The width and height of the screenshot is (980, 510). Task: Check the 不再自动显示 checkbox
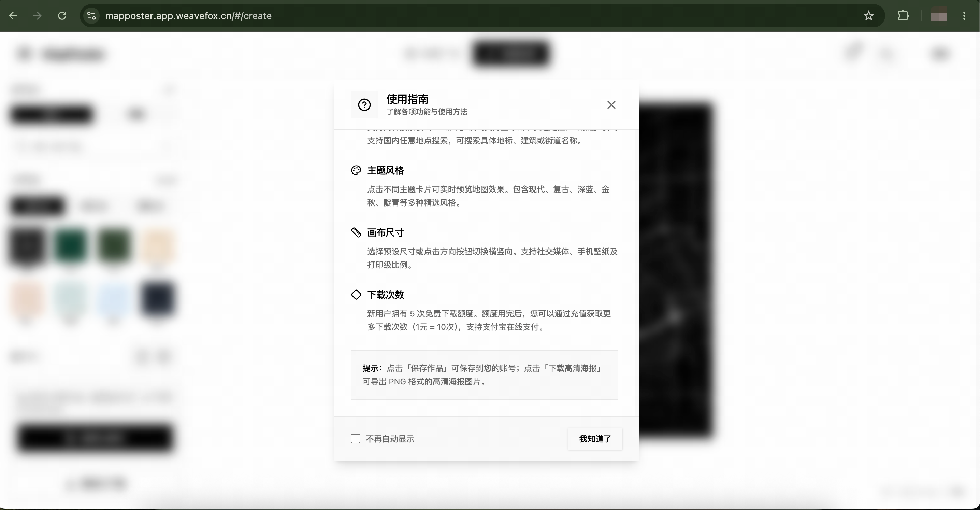pyautogui.click(x=355, y=439)
